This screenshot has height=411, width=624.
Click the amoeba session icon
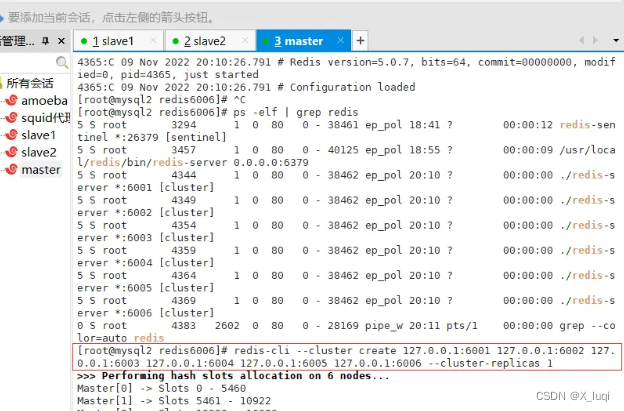pos(12,100)
